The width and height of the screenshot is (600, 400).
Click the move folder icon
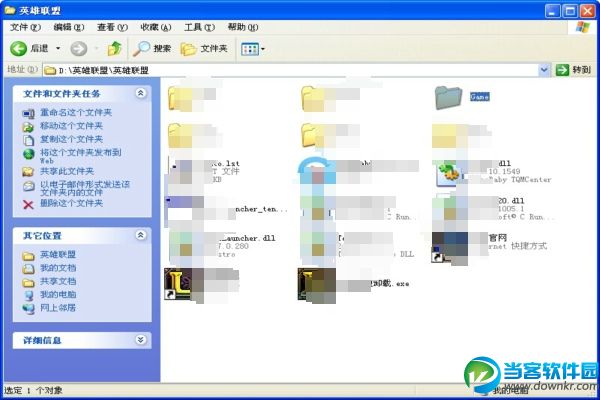(x=28, y=127)
